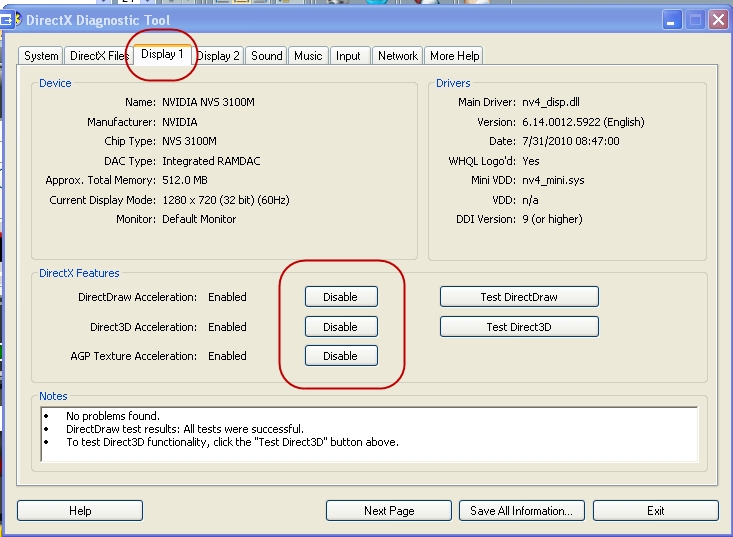Open the Sound tab

point(266,56)
